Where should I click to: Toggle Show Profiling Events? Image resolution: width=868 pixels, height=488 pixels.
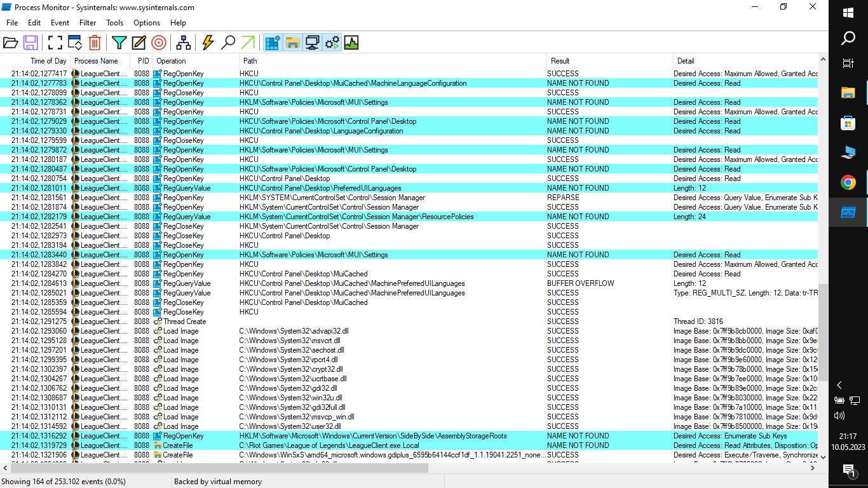(351, 43)
